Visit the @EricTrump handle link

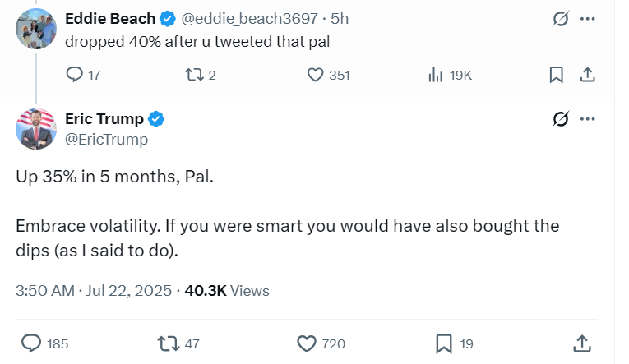106,140
